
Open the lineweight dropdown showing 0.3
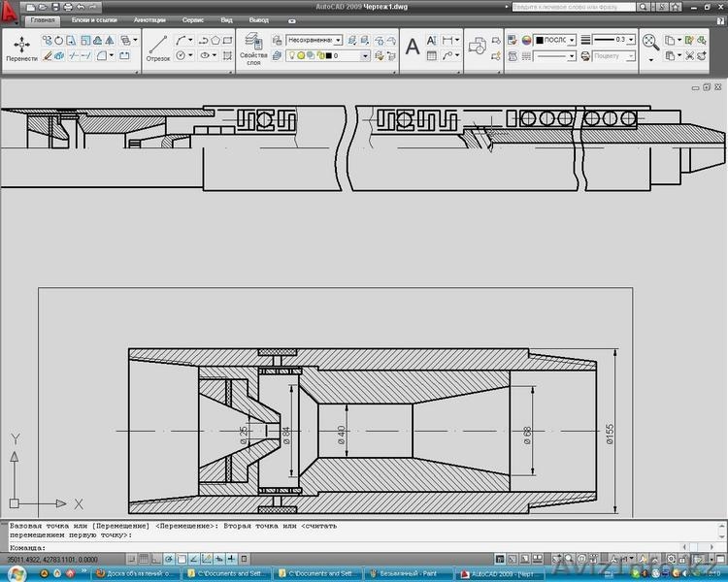pos(613,41)
